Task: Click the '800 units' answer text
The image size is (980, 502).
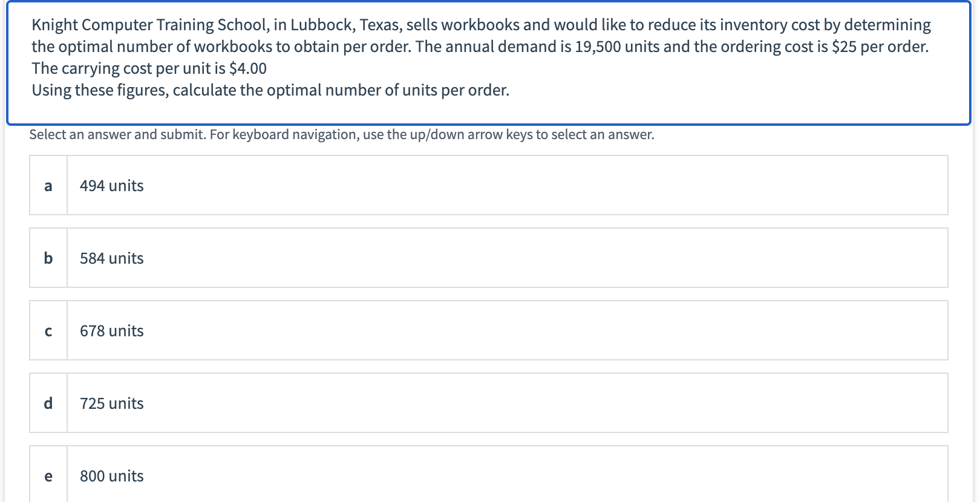Action: (x=112, y=476)
